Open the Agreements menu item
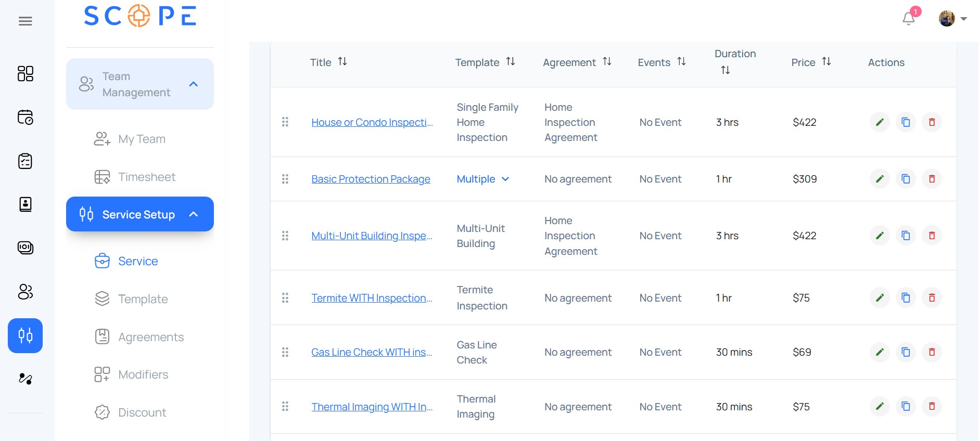980x441 pixels. [150, 337]
